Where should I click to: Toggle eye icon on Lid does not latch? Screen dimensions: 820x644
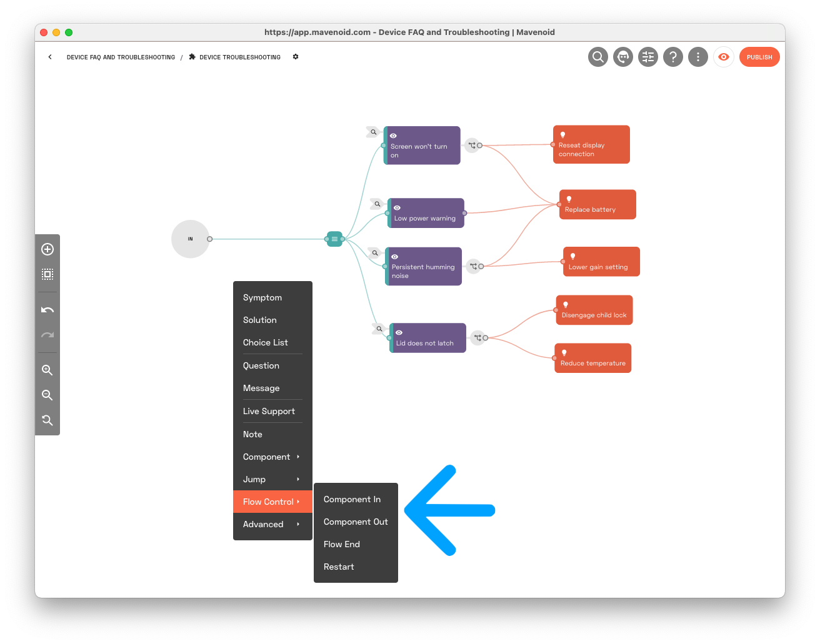(x=399, y=332)
